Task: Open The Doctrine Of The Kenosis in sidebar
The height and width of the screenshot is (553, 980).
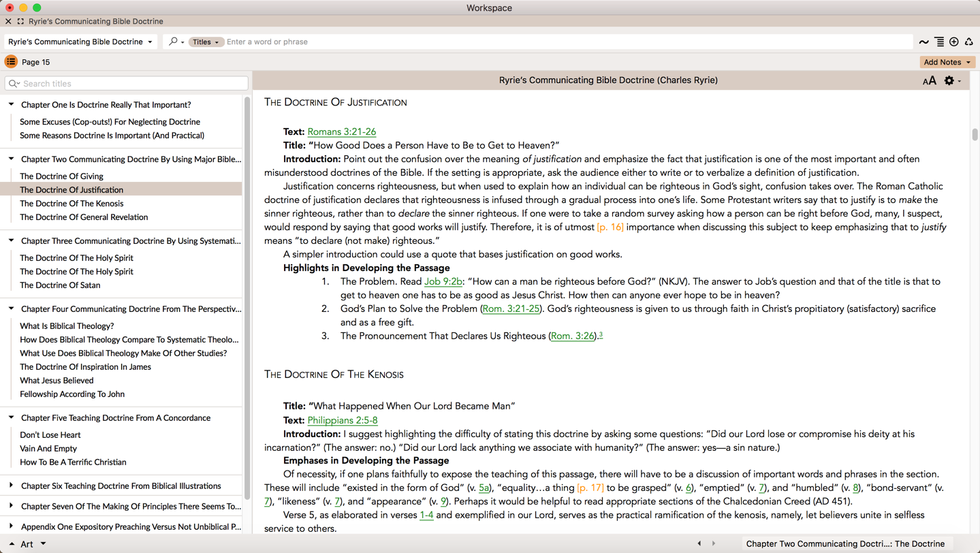Action: pos(72,204)
